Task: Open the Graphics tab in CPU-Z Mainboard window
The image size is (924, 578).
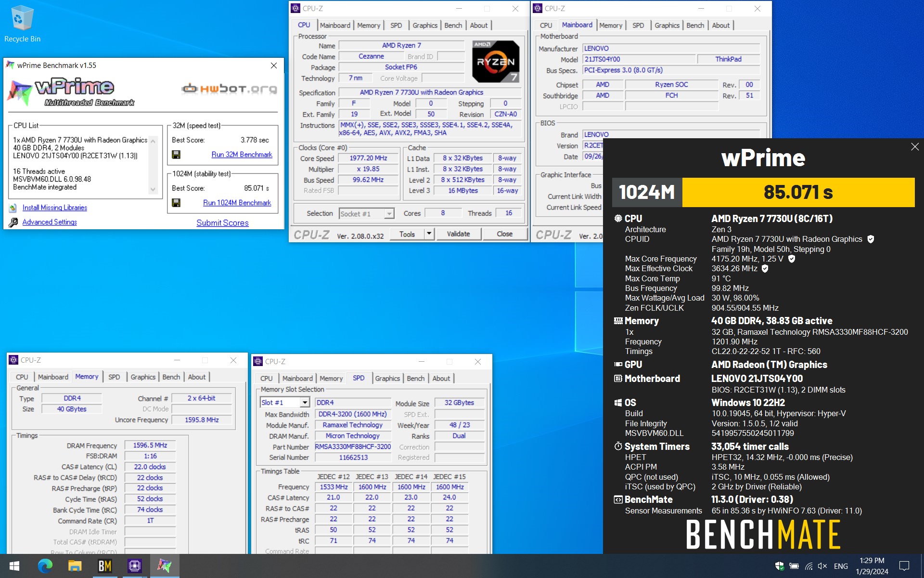Action: [x=667, y=26]
